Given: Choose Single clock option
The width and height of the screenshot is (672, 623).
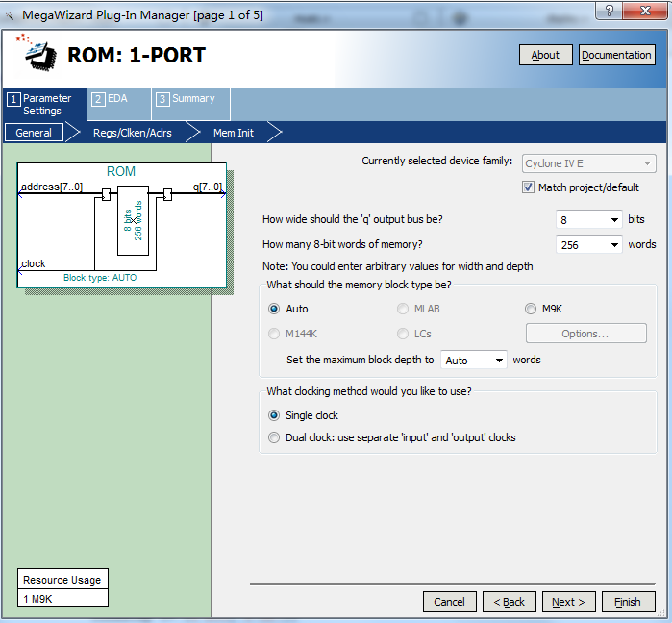Looking at the screenshot, I should point(275,415).
